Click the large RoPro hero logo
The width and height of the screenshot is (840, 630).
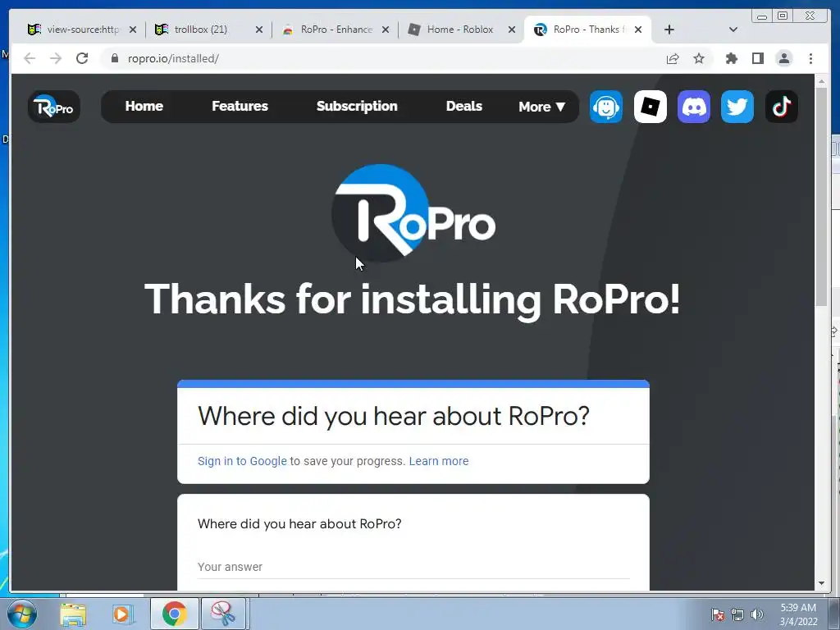[x=413, y=214]
